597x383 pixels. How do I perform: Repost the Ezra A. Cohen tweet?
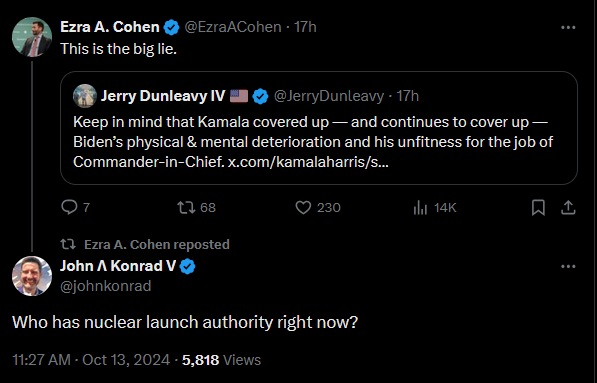click(186, 207)
